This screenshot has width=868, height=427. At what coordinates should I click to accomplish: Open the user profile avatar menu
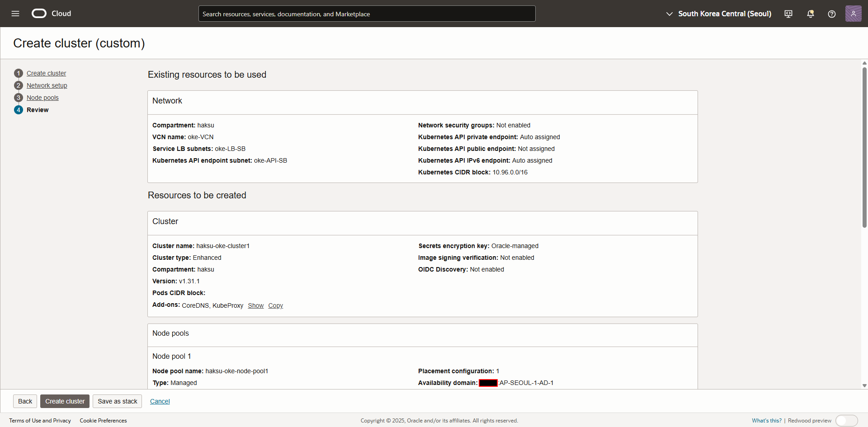pos(854,14)
